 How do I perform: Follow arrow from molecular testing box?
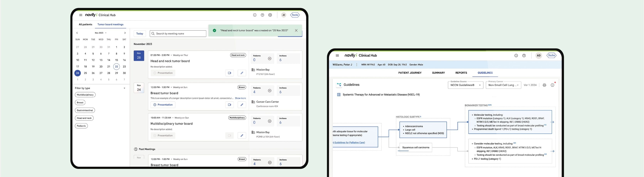coord(552,122)
